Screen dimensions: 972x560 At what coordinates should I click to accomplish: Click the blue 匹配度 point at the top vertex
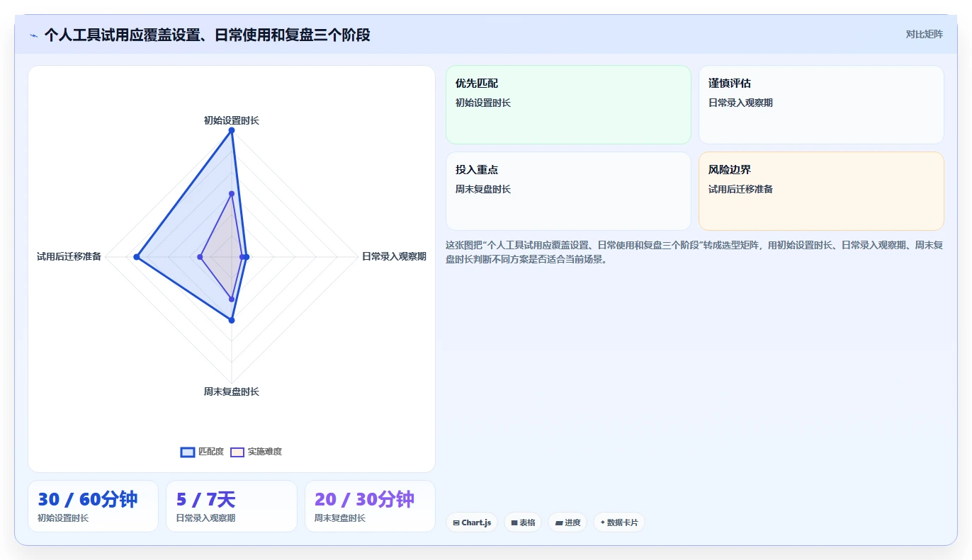232,130
